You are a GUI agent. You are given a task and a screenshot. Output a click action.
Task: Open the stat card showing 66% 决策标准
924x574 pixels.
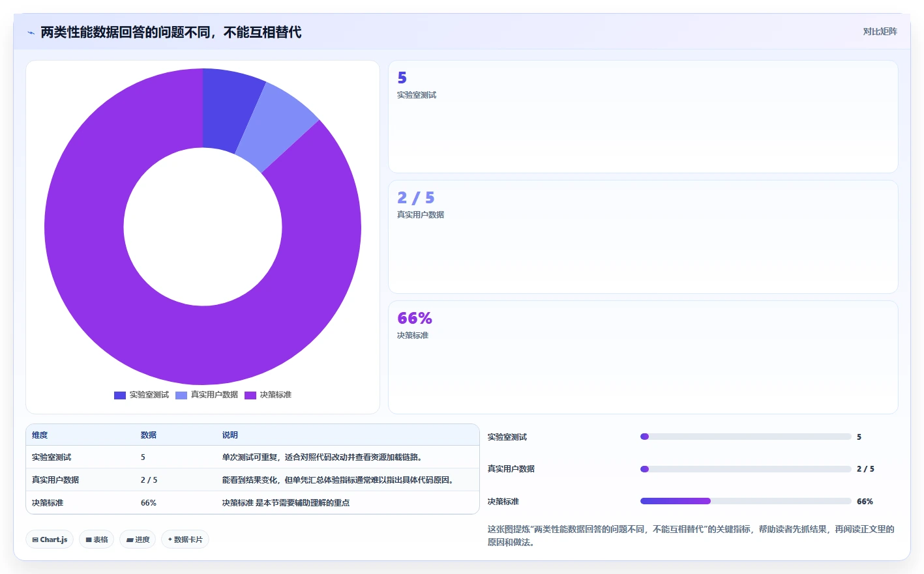point(643,357)
